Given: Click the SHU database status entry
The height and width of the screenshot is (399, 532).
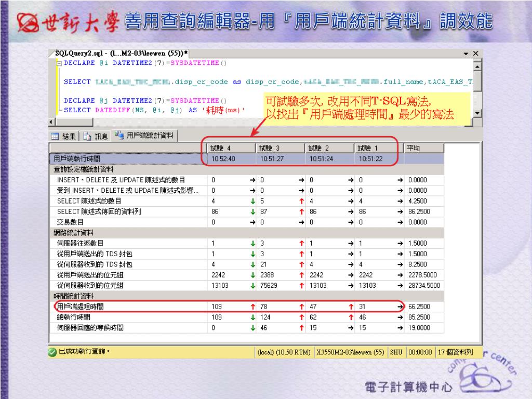Looking at the screenshot, I should tap(396, 352).
